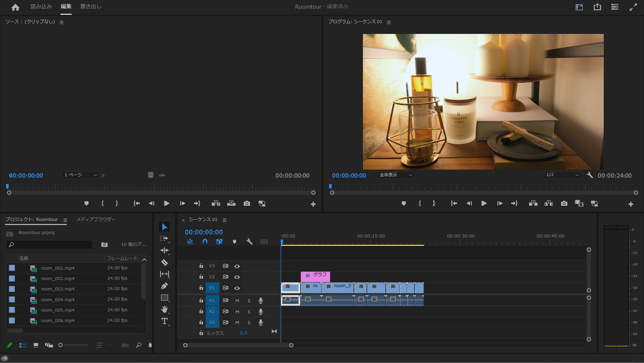Switch to 読み込み tab
The height and width of the screenshot is (363, 644).
pos(41,7)
